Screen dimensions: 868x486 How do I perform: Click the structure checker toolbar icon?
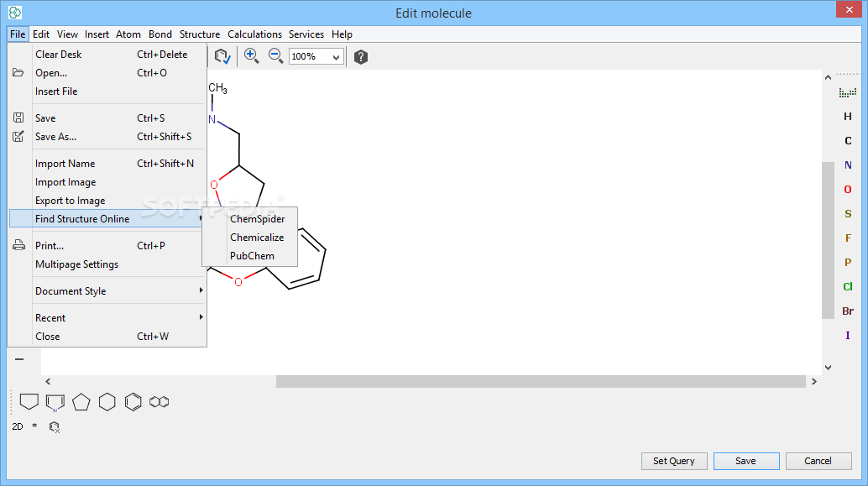click(222, 56)
